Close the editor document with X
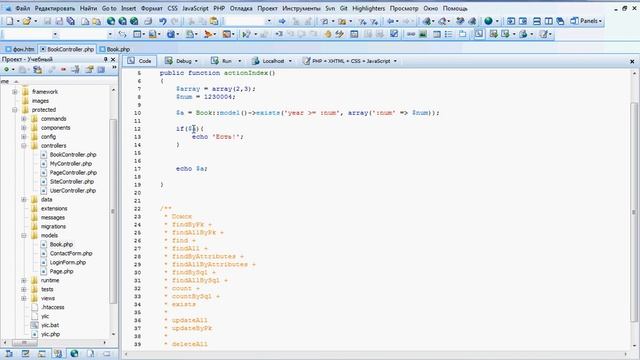The image size is (640, 360). (632, 61)
